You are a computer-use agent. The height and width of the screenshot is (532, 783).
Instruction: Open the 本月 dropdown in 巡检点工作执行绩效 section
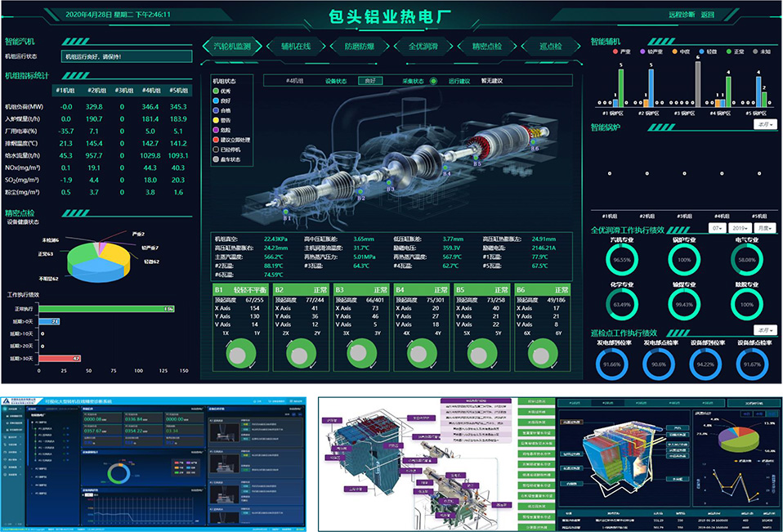click(765, 330)
